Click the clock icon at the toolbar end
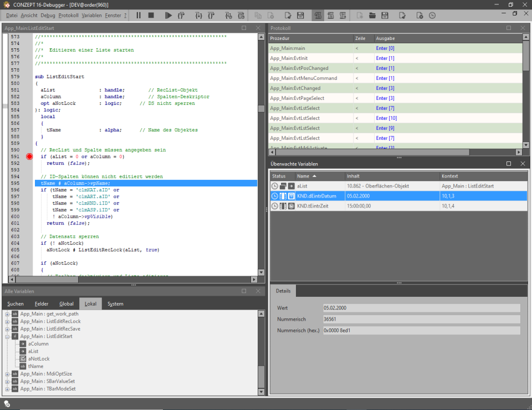 point(432,16)
